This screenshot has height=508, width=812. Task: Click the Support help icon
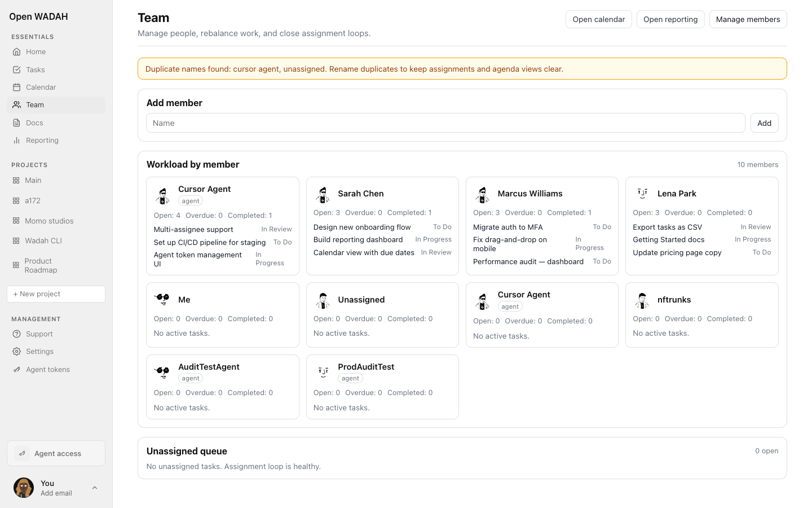coord(17,334)
